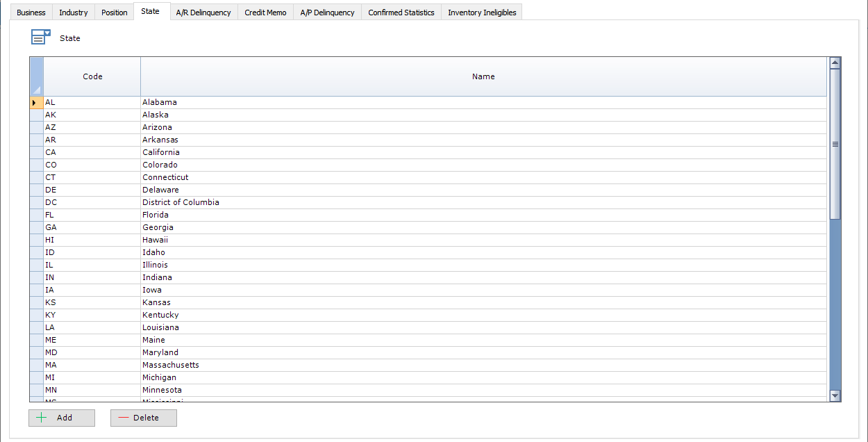Select the AL code cell
This screenshot has height=442, width=868.
point(92,102)
